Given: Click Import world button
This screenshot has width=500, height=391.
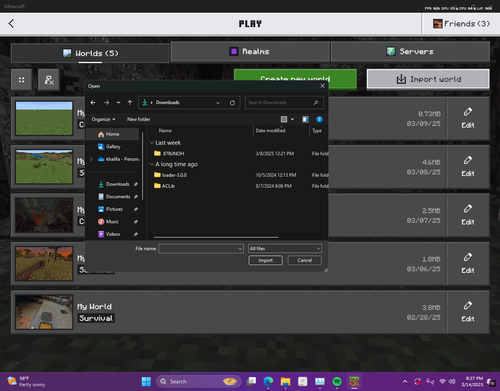Looking at the screenshot, I should pyautogui.click(x=428, y=79).
